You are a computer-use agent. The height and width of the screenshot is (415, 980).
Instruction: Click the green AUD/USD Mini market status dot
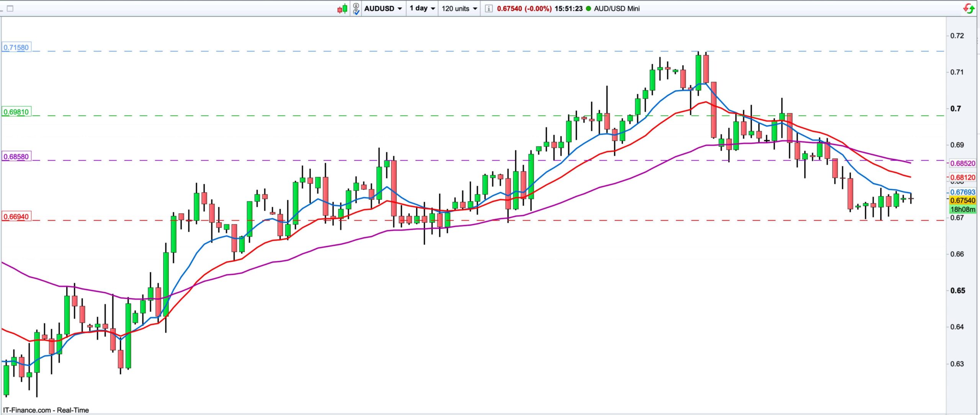588,8
